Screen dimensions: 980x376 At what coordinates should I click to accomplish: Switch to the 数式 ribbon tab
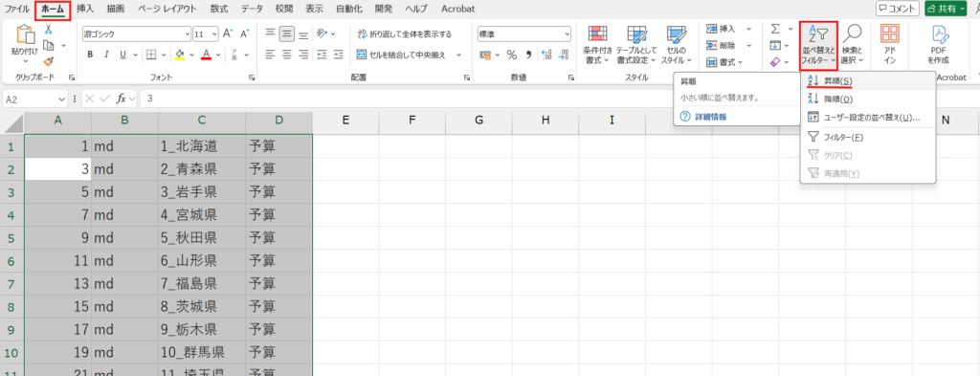point(219,9)
